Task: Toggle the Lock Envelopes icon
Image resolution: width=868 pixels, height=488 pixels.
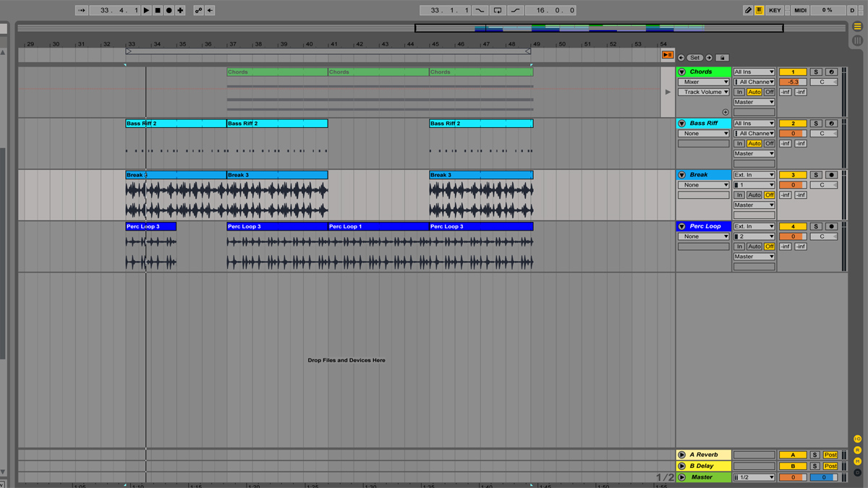Action: [722, 58]
